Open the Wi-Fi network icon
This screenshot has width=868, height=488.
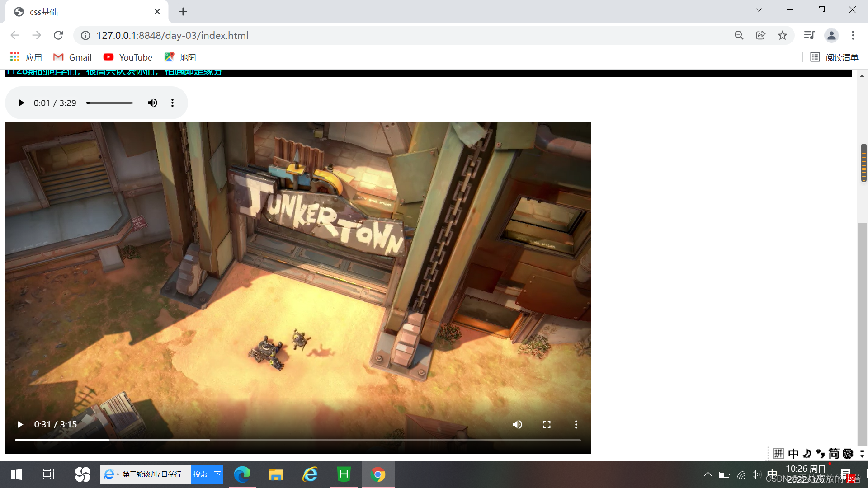tap(741, 474)
